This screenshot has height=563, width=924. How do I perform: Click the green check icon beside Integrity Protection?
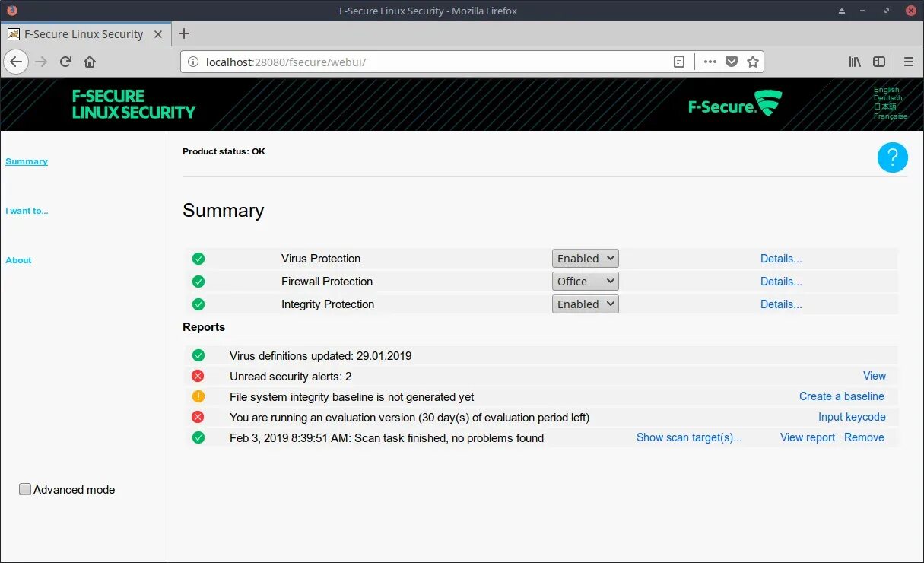click(198, 304)
